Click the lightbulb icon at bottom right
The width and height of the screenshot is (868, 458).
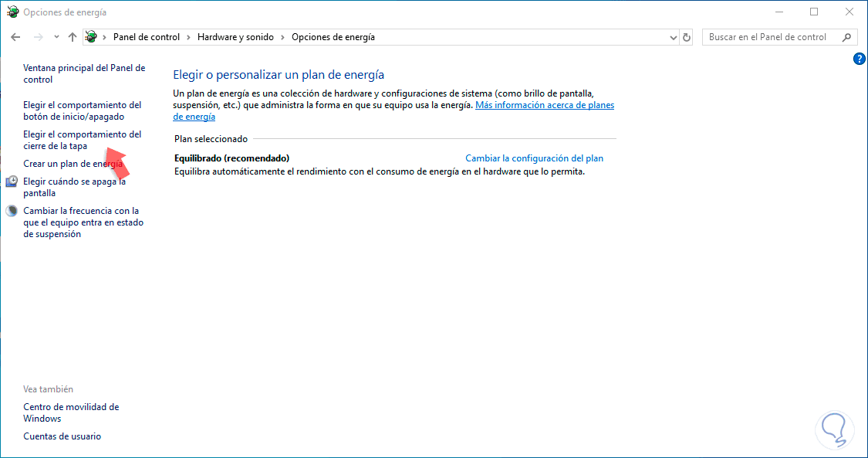tap(835, 430)
